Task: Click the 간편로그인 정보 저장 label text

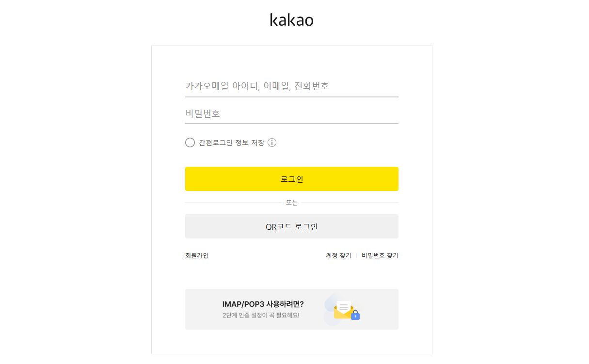Action: coord(232,142)
